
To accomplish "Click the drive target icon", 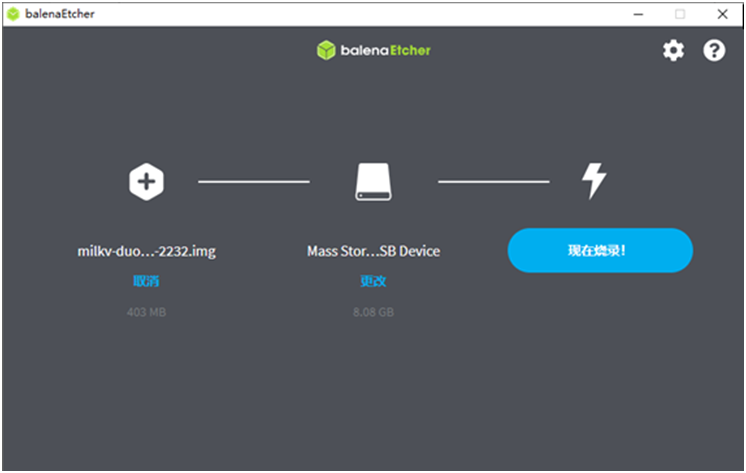I will pyautogui.click(x=373, y=182).
